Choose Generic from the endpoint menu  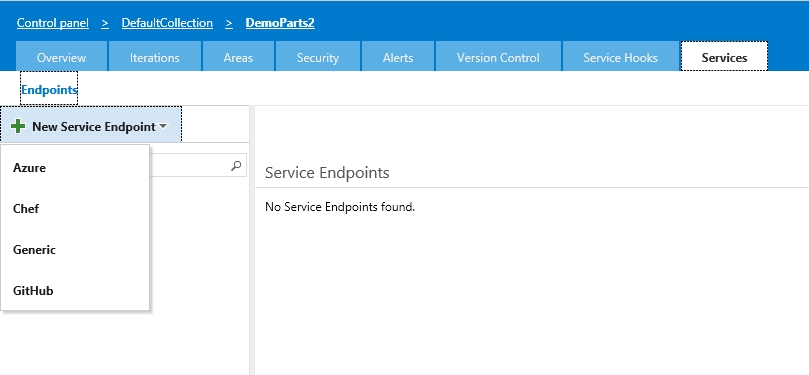click(x=75, y=250)
